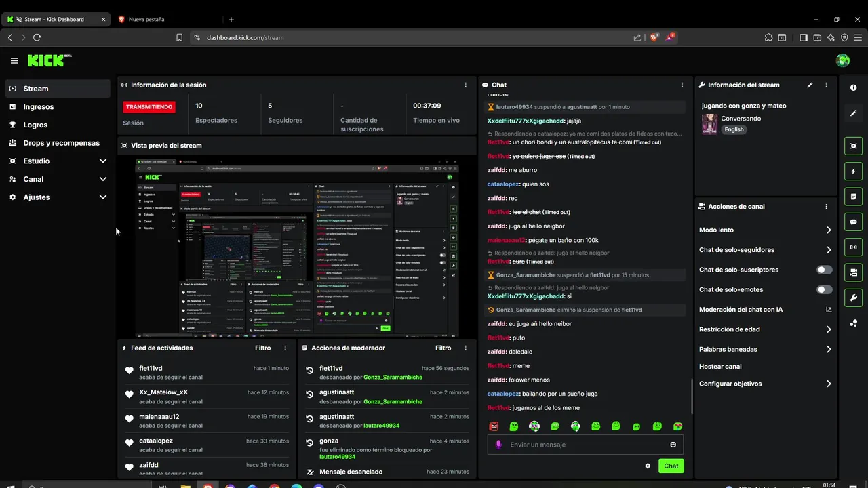Screen dimensions: 868x488
Task: Click the stream preview thumbnail
Action: click(297, 246)
